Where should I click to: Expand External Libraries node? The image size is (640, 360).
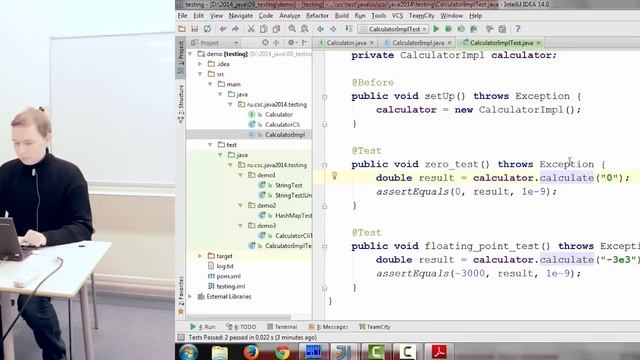[190, 296]
